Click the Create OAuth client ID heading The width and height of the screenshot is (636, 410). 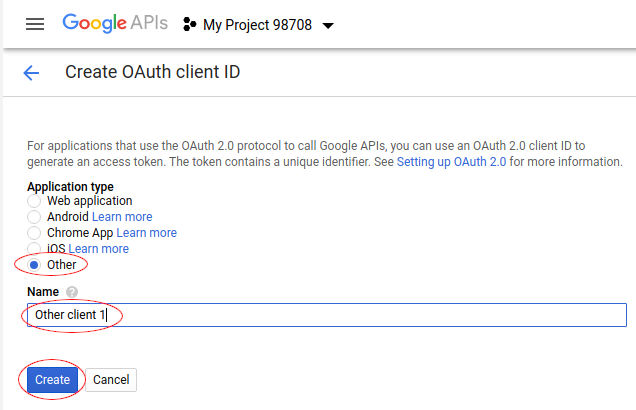[x=153, y=72]
